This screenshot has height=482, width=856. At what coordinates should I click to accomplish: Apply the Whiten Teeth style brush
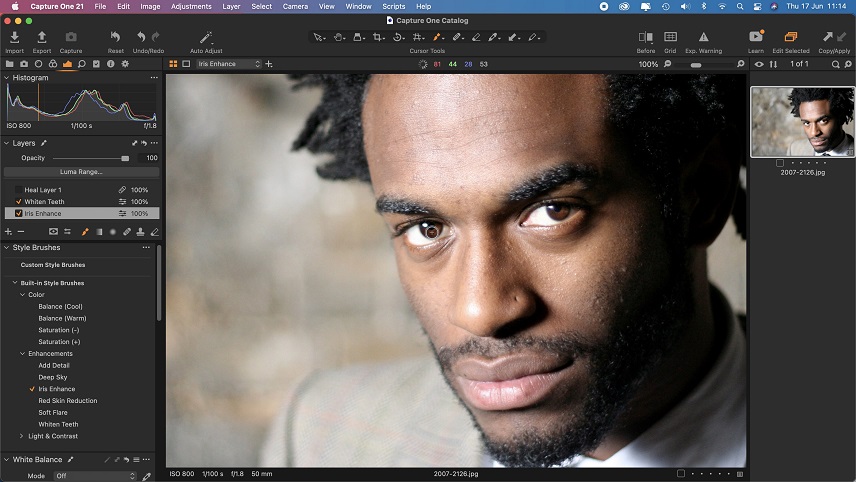(58, 424)
